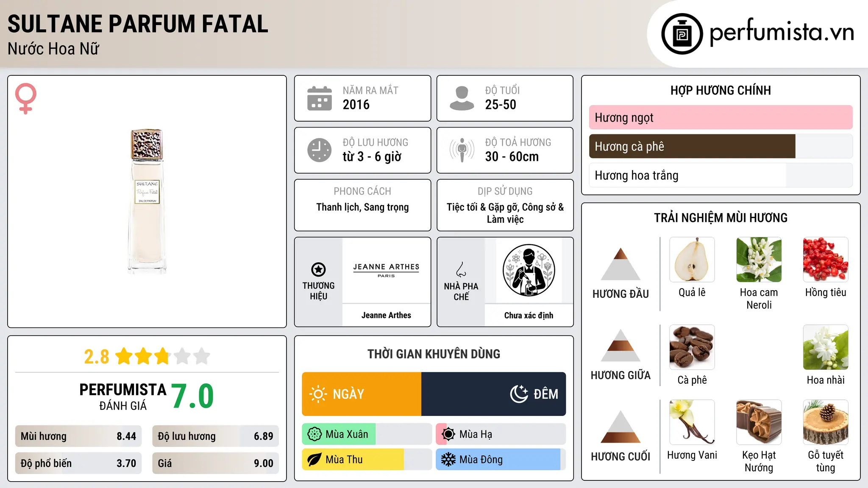Select the 2.8 rating number
The image size is (868, 488).
(x=97, y=357)
